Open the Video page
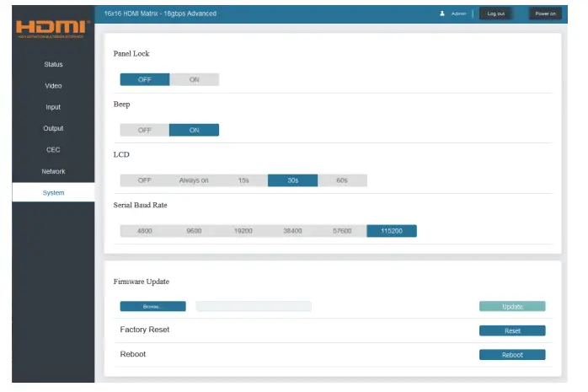 53,86
